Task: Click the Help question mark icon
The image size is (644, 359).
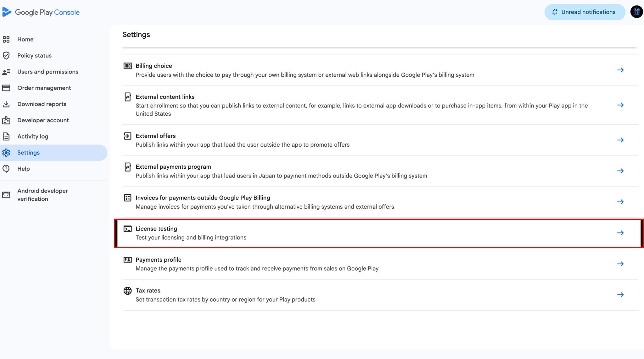Action: point(6,169)
